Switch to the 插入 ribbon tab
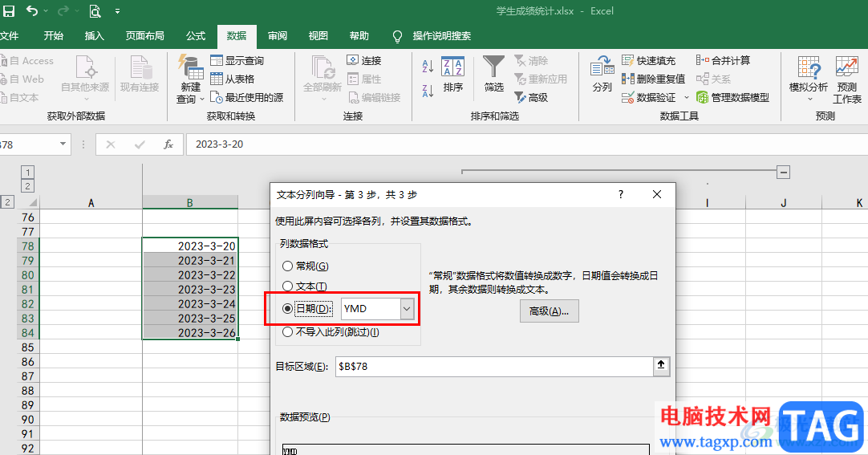The width and height of the screenshot is (868, 455). tap(94, 36)
